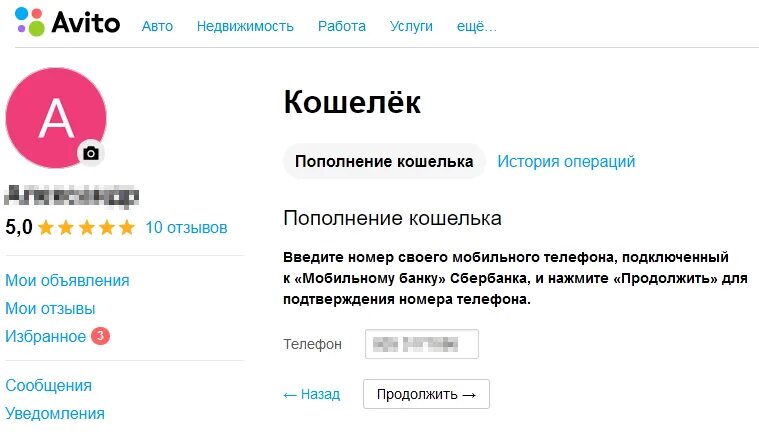Click the camera icon on avatar

click(x=91, y=153)
